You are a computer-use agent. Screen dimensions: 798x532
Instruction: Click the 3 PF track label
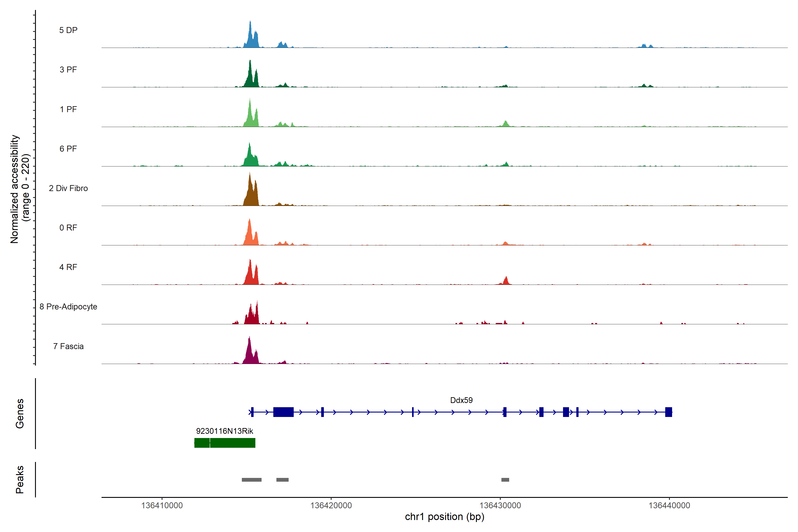[68, 70]
